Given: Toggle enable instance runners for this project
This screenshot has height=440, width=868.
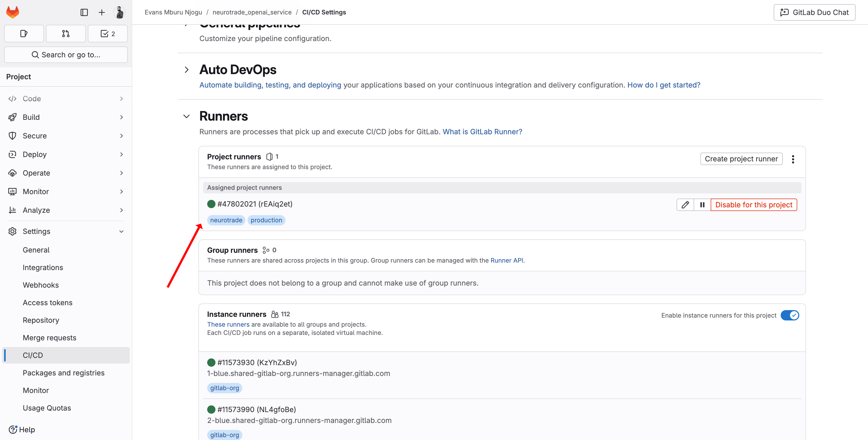Looking at the screenshot, I should click(x=789, y=315).
